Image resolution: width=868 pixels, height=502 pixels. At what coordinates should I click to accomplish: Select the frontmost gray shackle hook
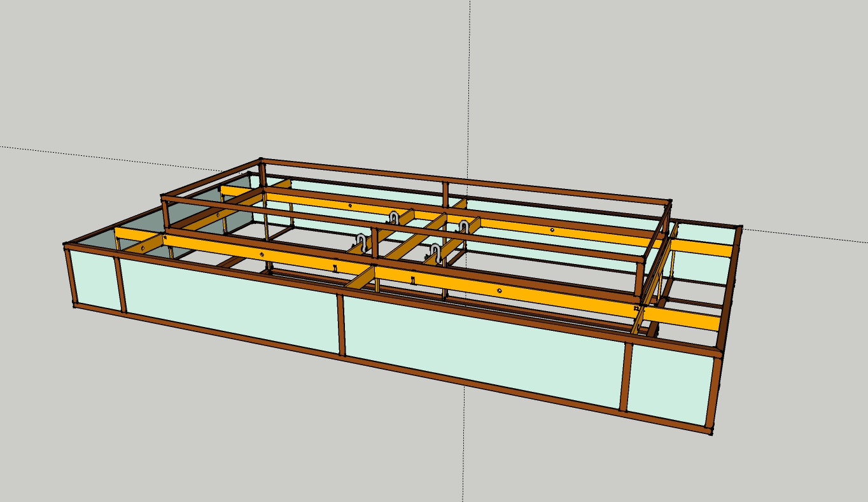pyautogui.click(x=435, y=252)
